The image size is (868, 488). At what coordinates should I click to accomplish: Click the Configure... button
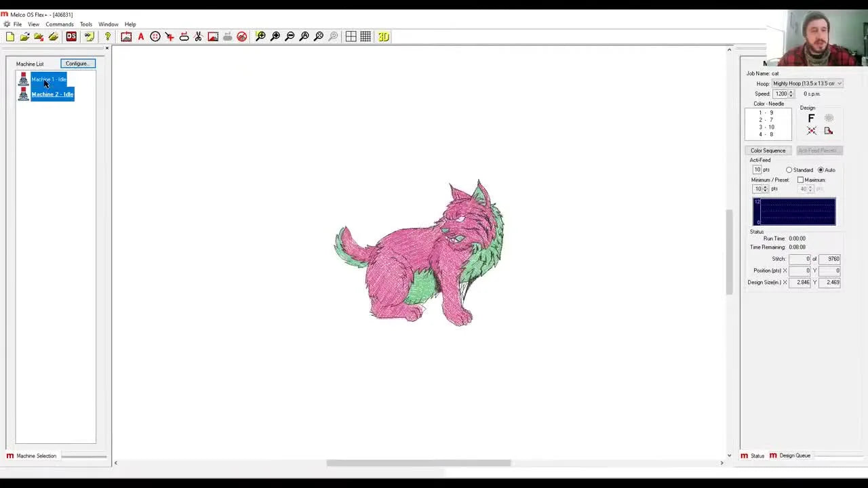coord(77,64)
